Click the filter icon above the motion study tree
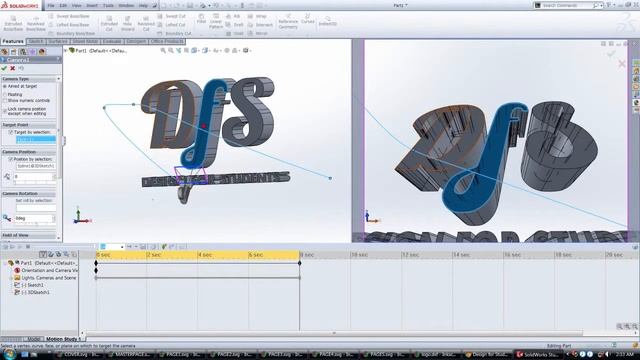The height and width of the screenshot is (360, 640). [x=42, y=254]
